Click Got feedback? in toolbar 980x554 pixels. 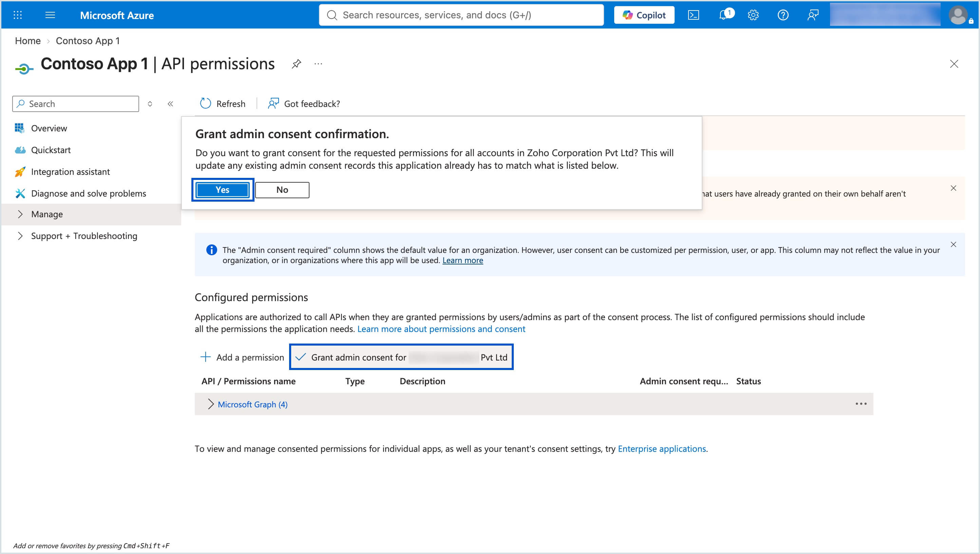pyautogui.click(x=304, y=104)
